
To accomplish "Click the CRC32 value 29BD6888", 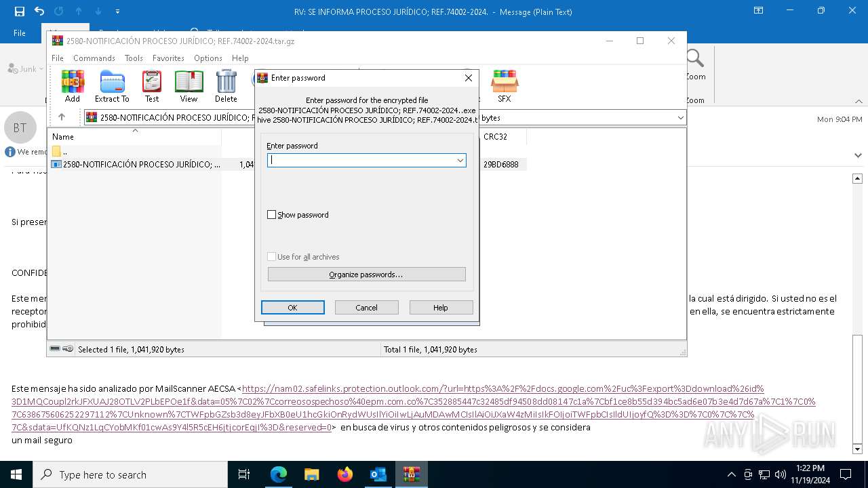I will coord(501,164).
